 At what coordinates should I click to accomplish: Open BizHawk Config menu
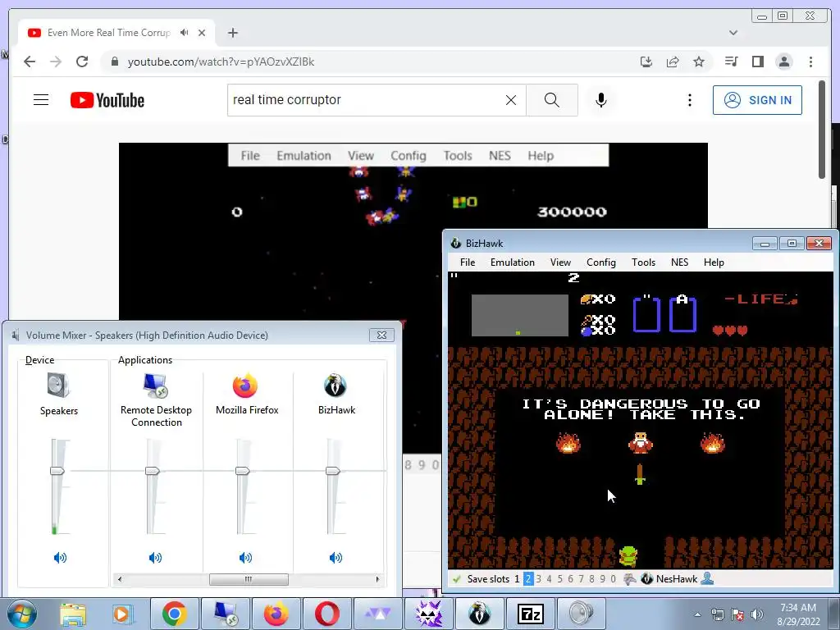(x=601, y=262)
